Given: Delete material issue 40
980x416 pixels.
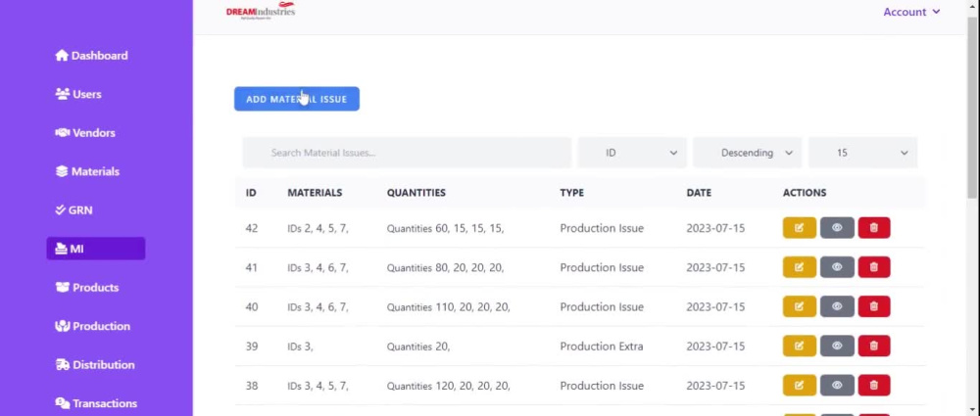Looking at the screenshot, I should 874,306.
